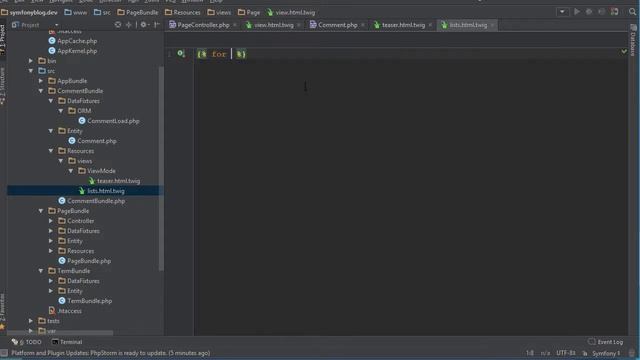Image resolution: width=640 pixels, height=360 pixels.
Task: Click the line position indicator 1:8
Action: tap(530, 353)
